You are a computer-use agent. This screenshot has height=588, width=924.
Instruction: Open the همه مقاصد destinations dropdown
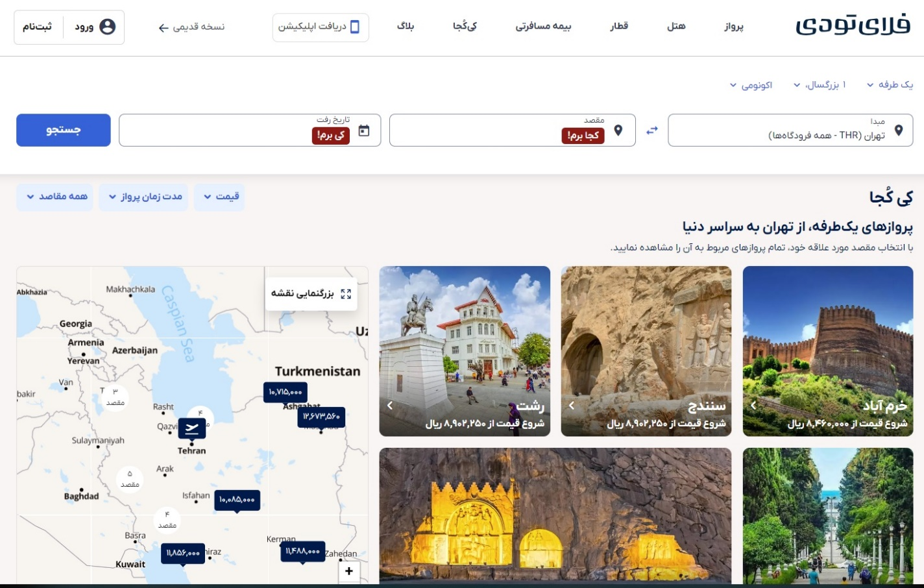[x=55, y=197]
